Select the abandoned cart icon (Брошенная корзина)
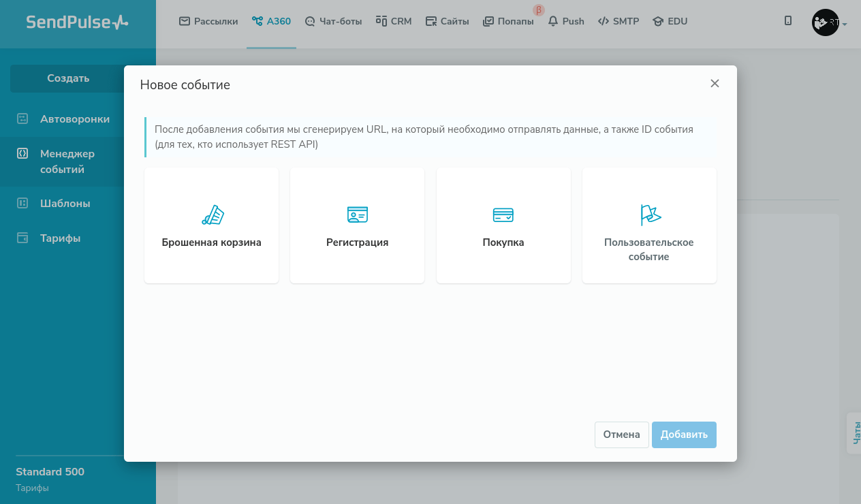 click(213, 215)
